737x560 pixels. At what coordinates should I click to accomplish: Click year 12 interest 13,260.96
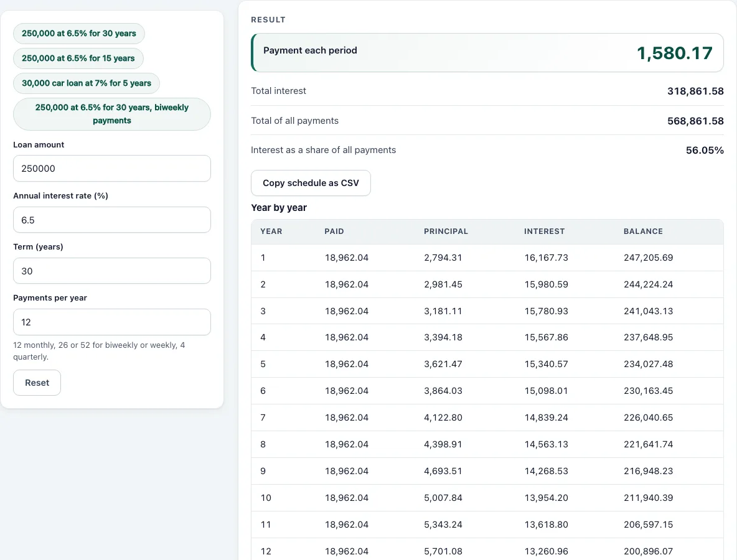click(x=546, y=551)
